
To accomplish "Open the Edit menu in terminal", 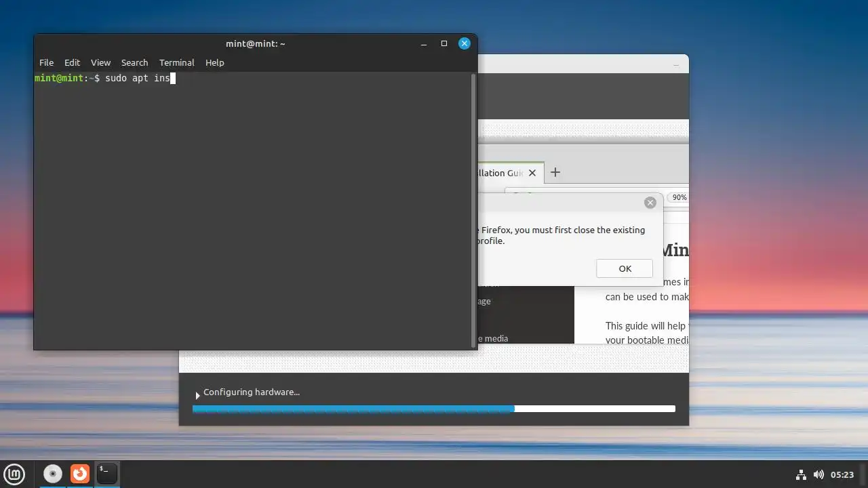I will pos(72,62).
